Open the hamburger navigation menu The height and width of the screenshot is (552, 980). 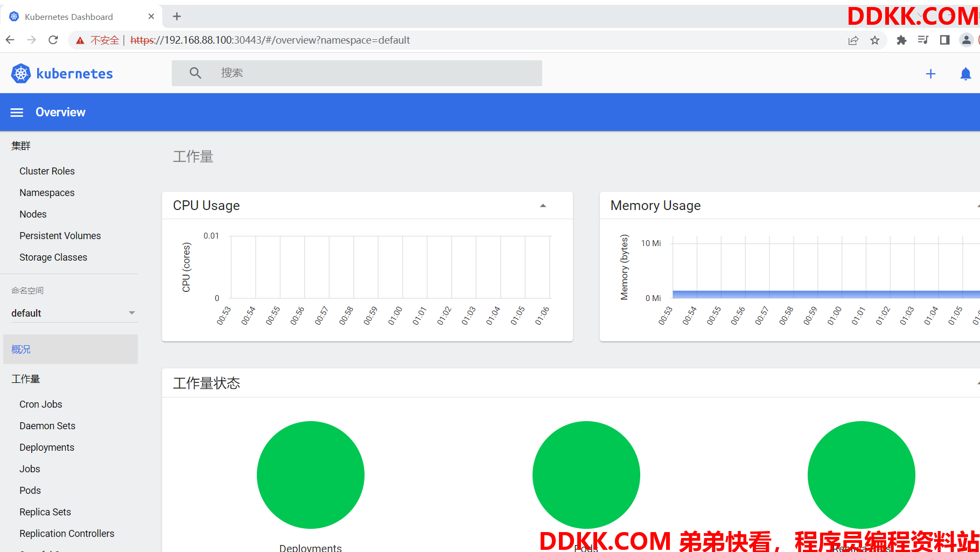click(x=17, y=113)
